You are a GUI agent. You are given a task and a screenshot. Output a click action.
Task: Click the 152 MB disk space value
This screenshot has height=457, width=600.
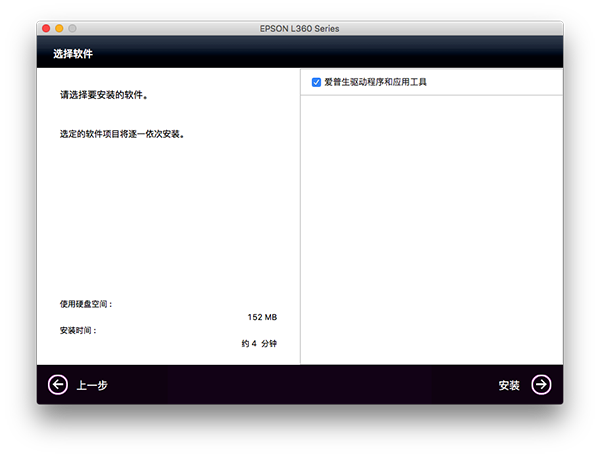point(262,317)
